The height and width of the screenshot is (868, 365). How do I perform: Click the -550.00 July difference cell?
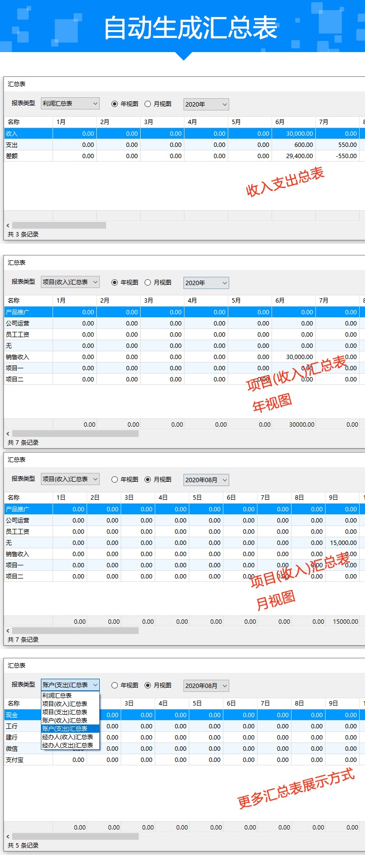(337, 156)
